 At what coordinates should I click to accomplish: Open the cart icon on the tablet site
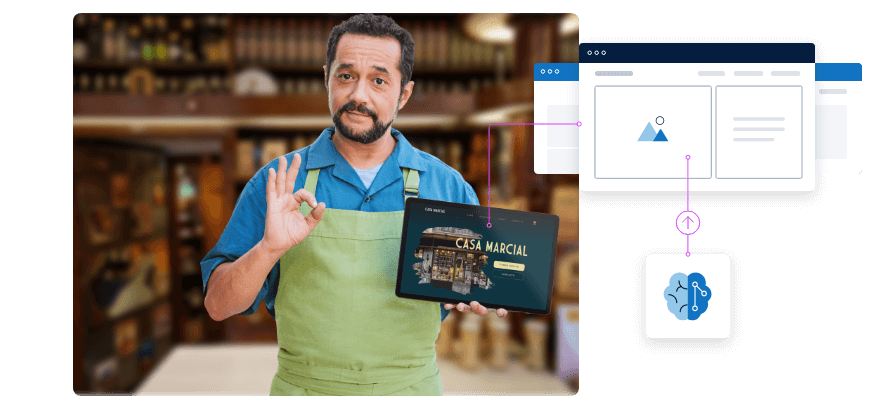tap(535, 222)
